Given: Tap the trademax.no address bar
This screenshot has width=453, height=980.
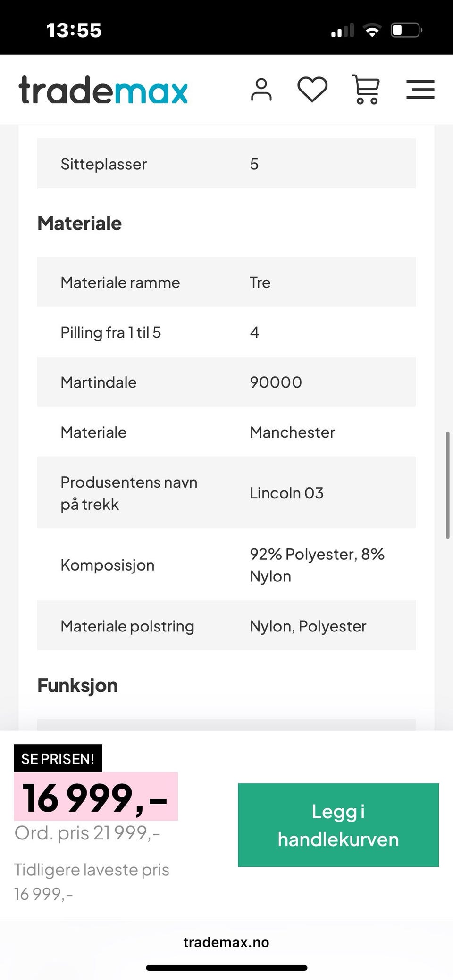Looking at the screenshot, I should coord(226,942).
